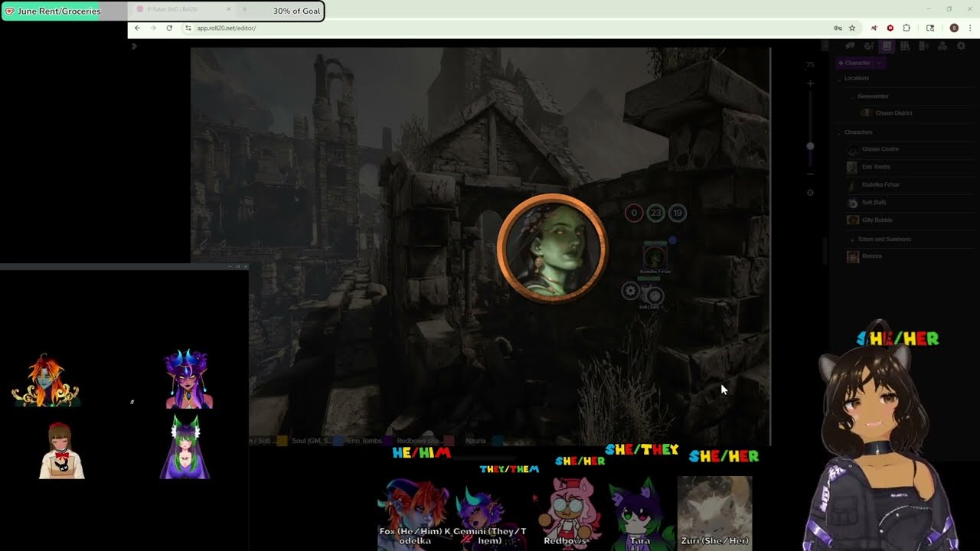
Task: Click the zoom in plus button
Action: click(810, 83)
